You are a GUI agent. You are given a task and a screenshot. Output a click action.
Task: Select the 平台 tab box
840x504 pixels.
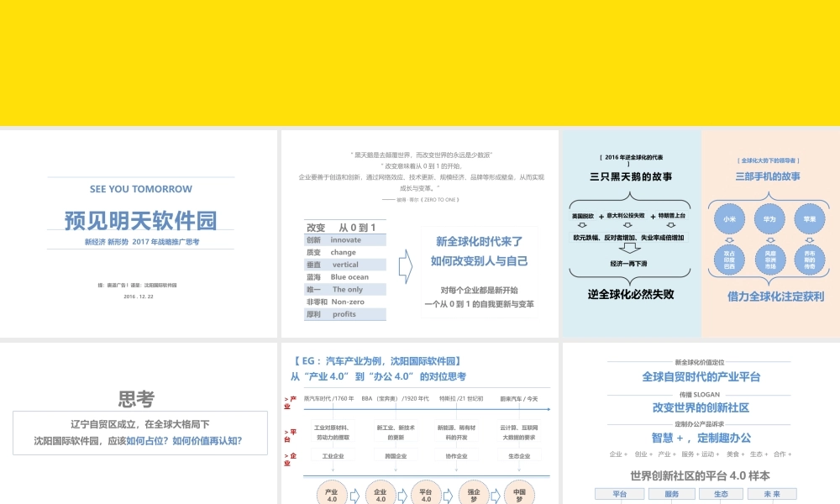(x=620, y=494)
